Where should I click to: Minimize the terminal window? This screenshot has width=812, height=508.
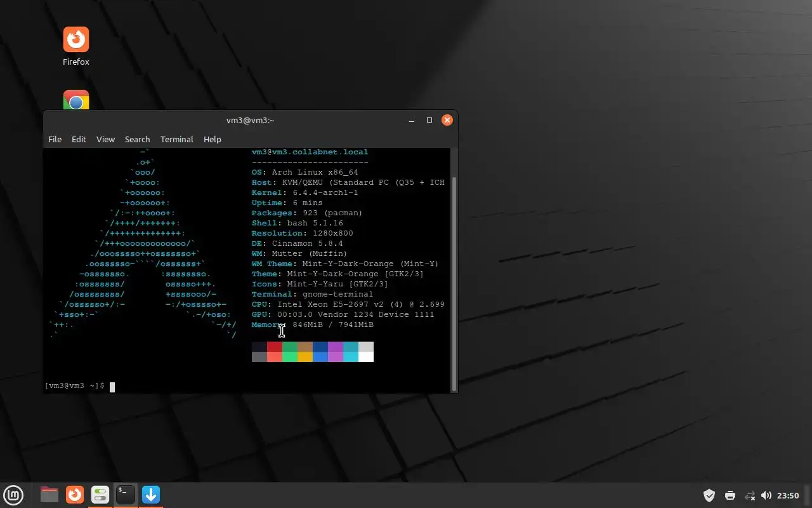coord(412,120)
